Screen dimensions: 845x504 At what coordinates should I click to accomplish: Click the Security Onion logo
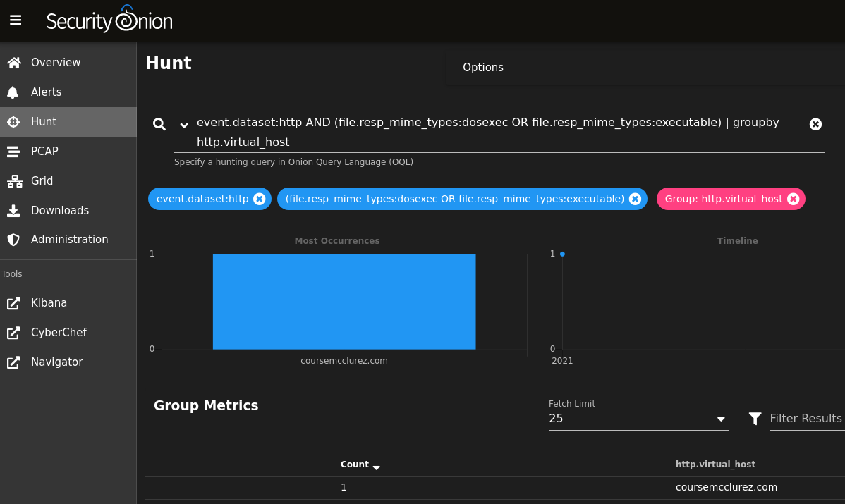[x=109, y=19]
